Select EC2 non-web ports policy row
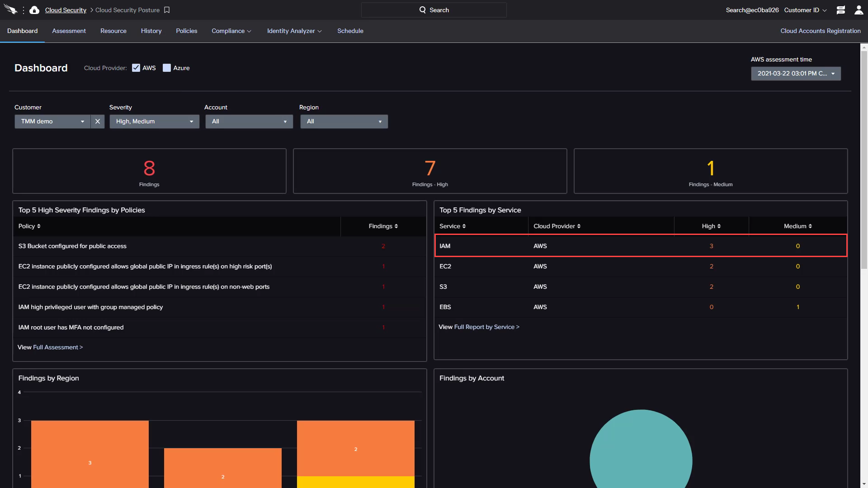This screenshot has height=488, width=868. click(x=220, y=287)
